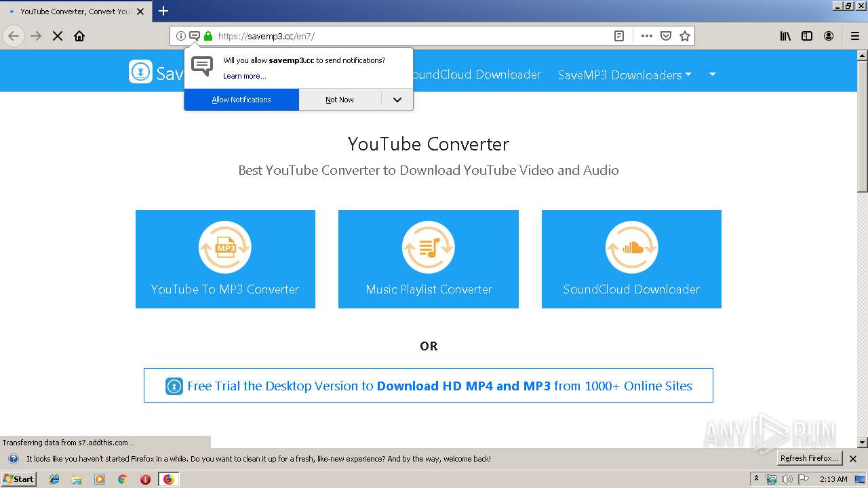Click the music playlist circle icon

coord(429,247)
